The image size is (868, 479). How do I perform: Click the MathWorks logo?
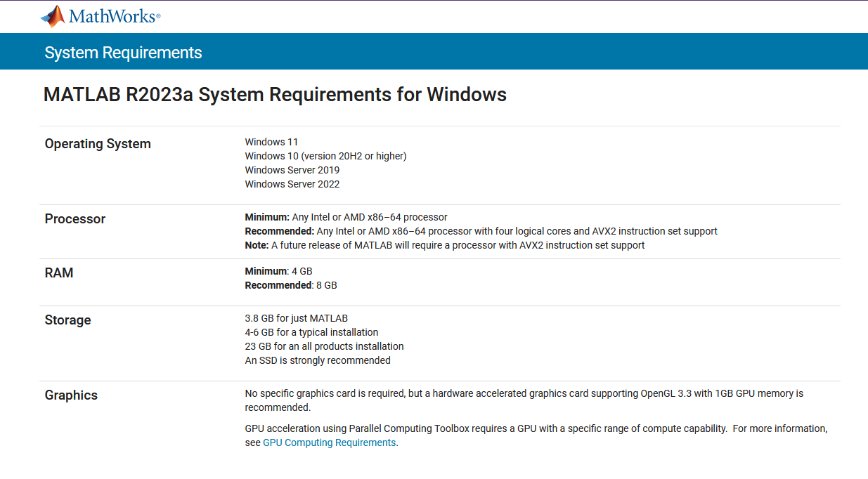(101, 16)
